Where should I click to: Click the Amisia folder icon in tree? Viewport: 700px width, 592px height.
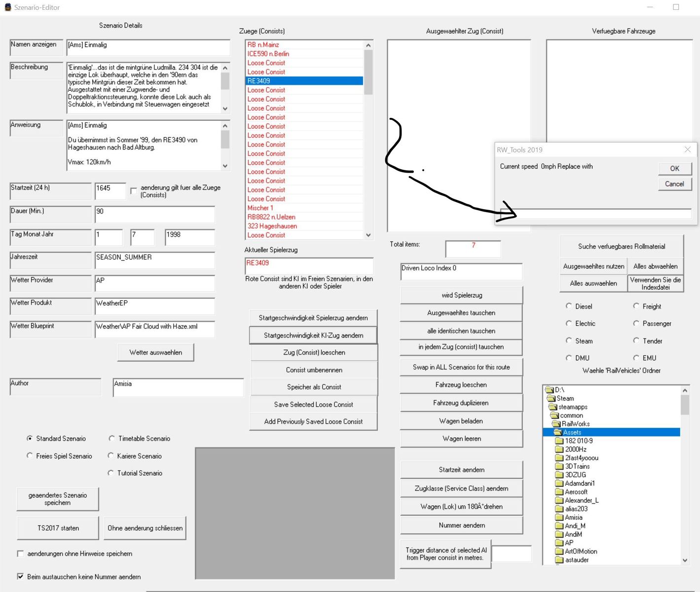(559, 518)
